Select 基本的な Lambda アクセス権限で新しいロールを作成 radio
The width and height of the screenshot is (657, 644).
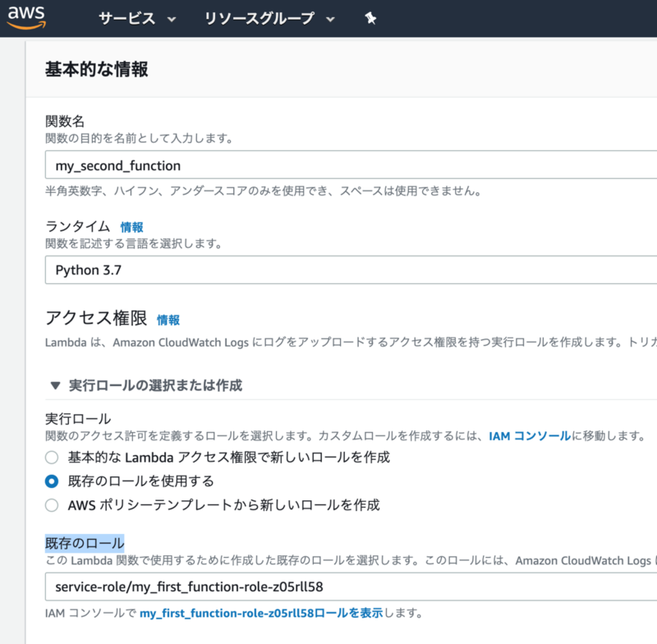(x=52, y=458)
